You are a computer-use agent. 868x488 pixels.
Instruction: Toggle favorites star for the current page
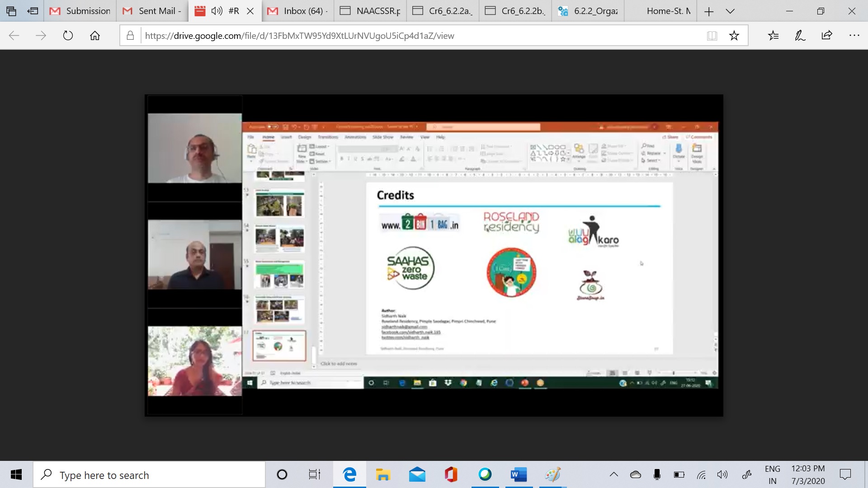(x=735, y=35)
